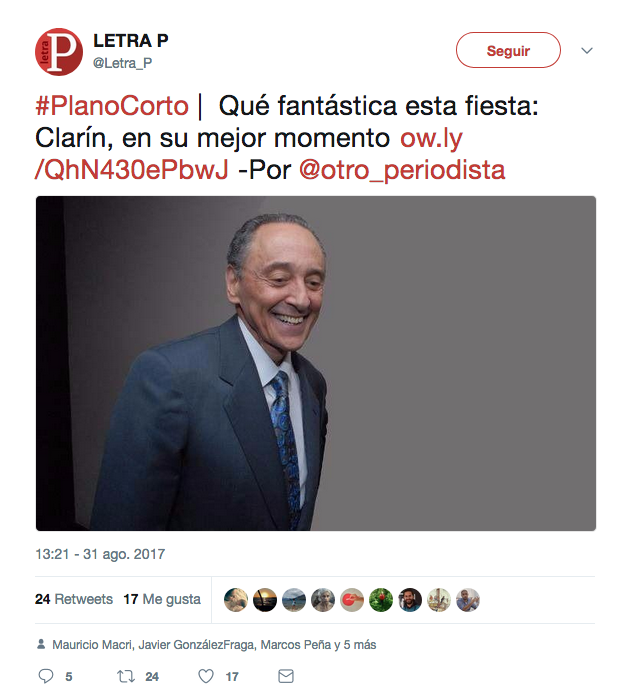
Task: Open the LETRA P profile avatar
Action: click(x=59, y=52)
